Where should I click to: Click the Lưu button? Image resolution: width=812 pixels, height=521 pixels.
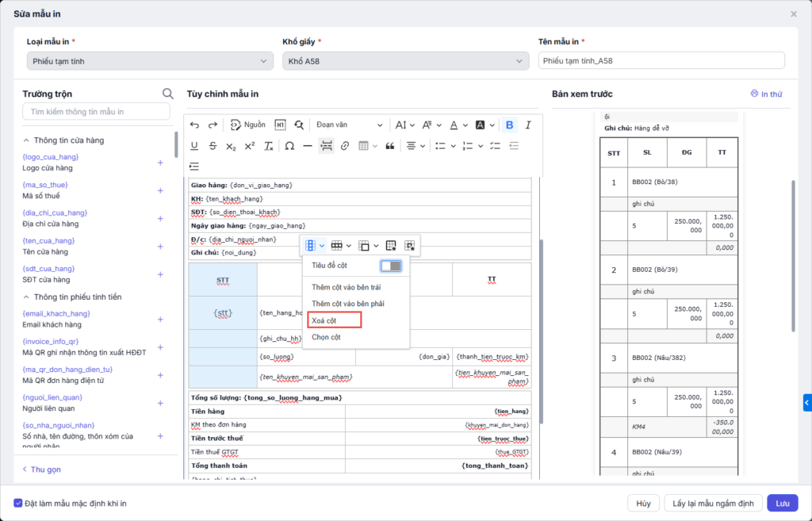782,503
